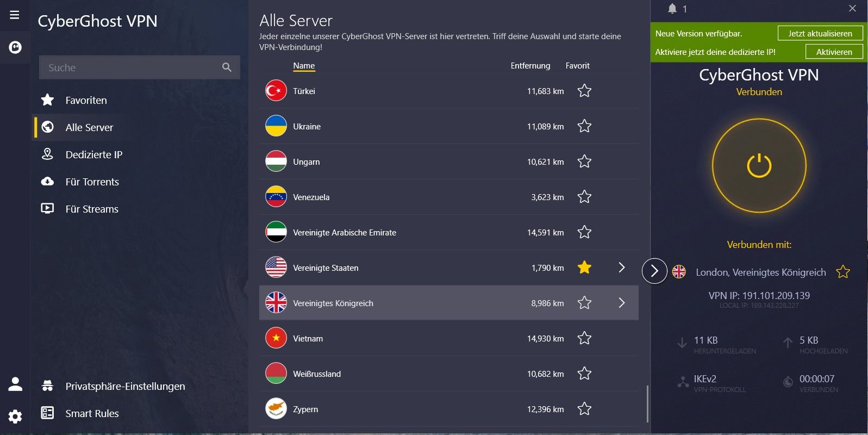
Task: Click the Jetzt aktualisieren button
Action: click(x=820, y=33)
